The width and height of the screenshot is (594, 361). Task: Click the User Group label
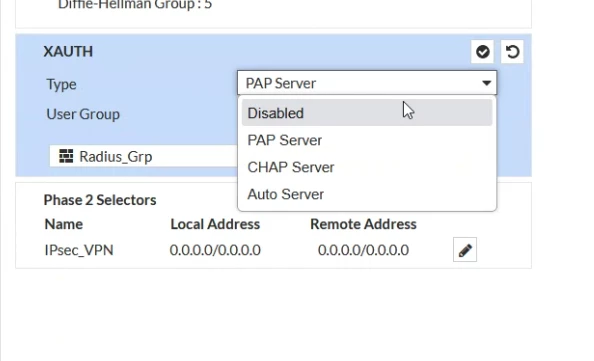coord(83,114)
